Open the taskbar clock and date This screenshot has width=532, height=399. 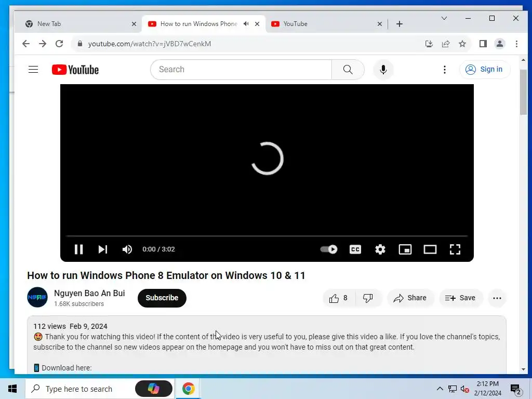[487, 389]
